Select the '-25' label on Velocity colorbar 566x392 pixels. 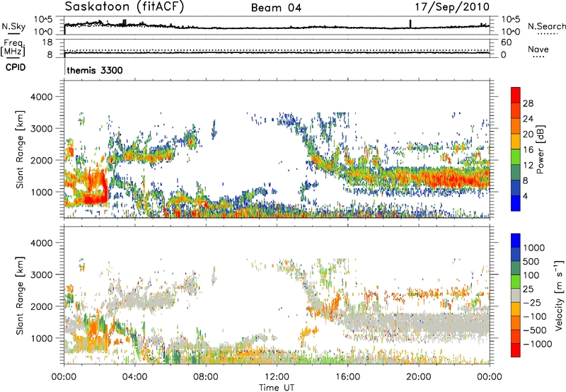click(532, 303)
